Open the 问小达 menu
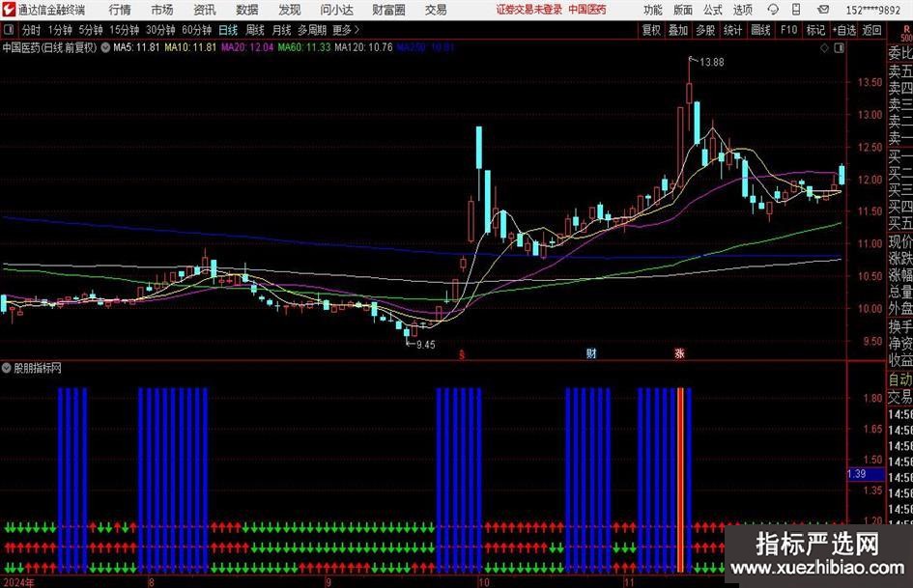The width and height of the screenshot is (913, 588). pos(336,10)
